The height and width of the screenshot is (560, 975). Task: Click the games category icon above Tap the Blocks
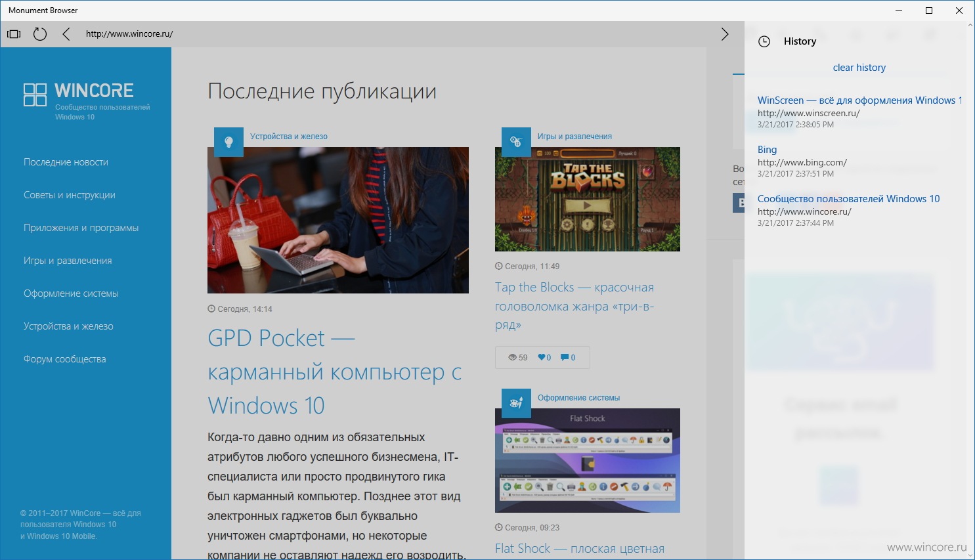click(x=516, y=142)
